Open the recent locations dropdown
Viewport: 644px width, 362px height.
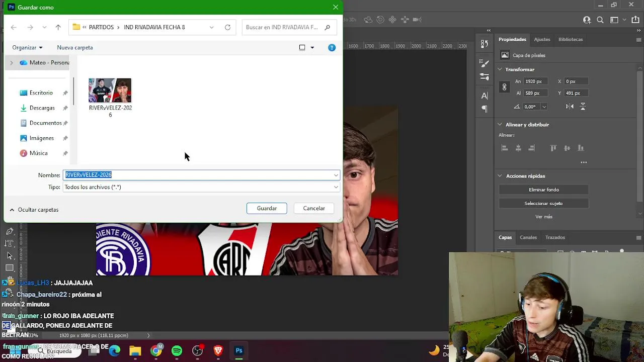point(44,27)
